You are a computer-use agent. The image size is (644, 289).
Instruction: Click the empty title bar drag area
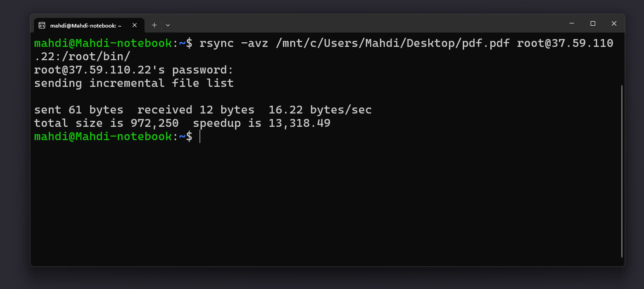coord(368,24)
